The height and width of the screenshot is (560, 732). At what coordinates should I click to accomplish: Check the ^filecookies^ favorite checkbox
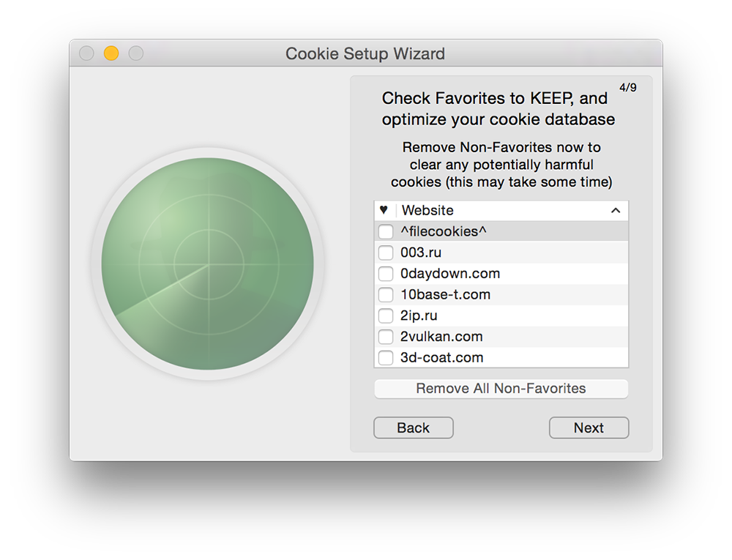(x=386, y=232)
